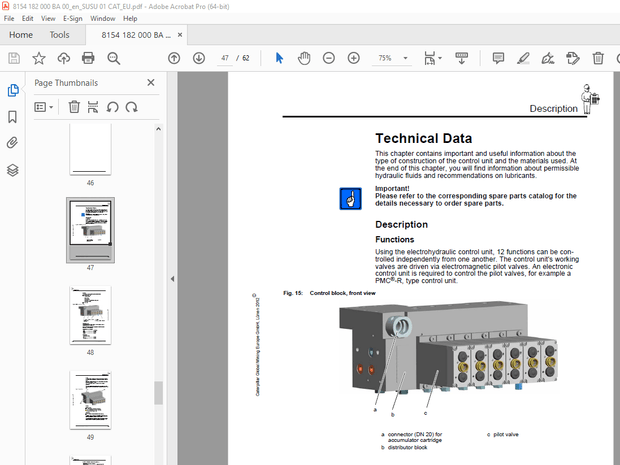Click the thumbnails scrollbar handle
Screen dimensions: 620x465
[159, 393]
